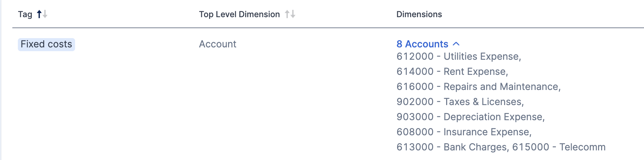
Task: Select 614000 - Rent Expense entry
Action: (452, 71)
